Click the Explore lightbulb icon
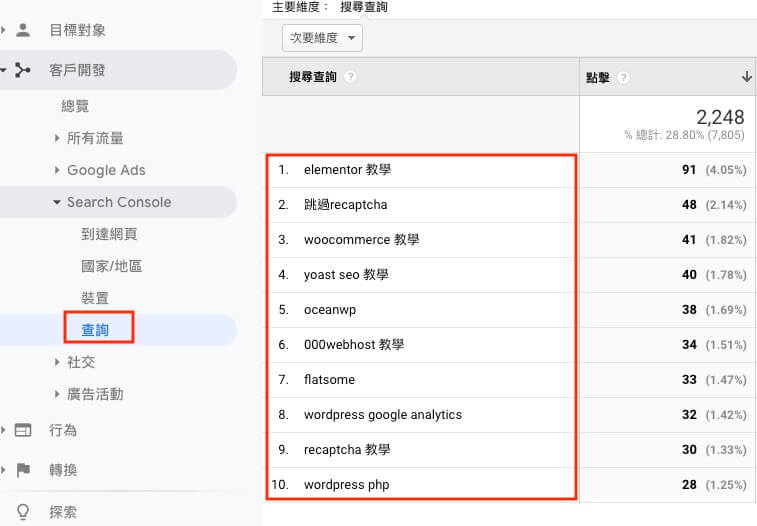The image size is (757, 526). click(23, 512)
